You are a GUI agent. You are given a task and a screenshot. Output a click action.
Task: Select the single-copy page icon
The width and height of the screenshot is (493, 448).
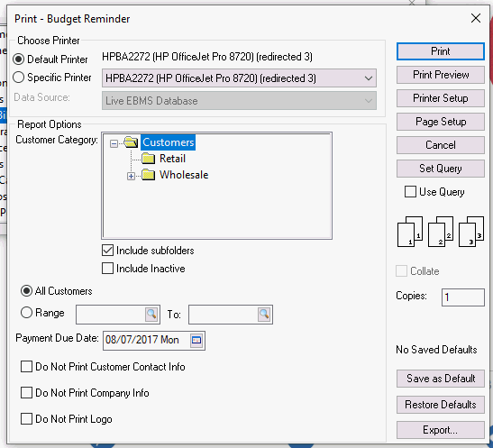pos(410,232)
